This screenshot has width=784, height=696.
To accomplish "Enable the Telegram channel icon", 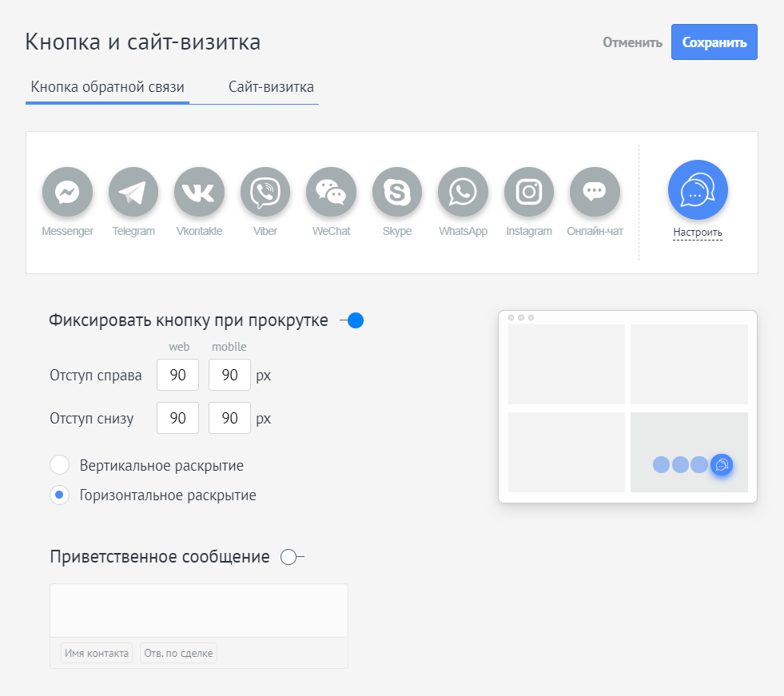I will pos(133,192).
